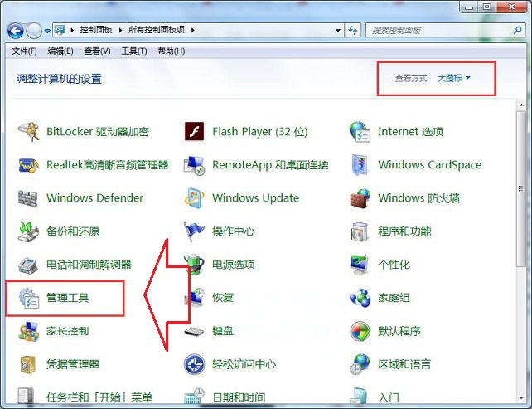Click the scrollbar up arrow
Image resolution: width=532 pixels, height=409 pixels.
520,105
